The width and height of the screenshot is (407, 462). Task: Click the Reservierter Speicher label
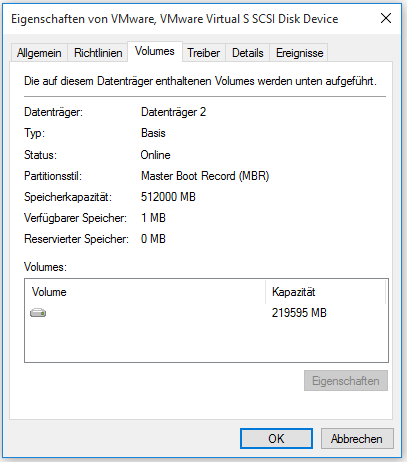point(76,239)
